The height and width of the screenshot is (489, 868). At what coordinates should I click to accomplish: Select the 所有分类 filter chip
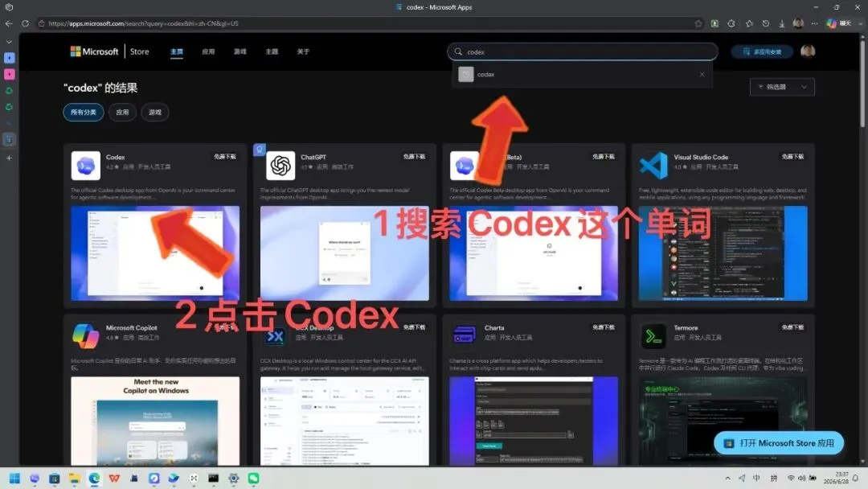tap(84, 112)
